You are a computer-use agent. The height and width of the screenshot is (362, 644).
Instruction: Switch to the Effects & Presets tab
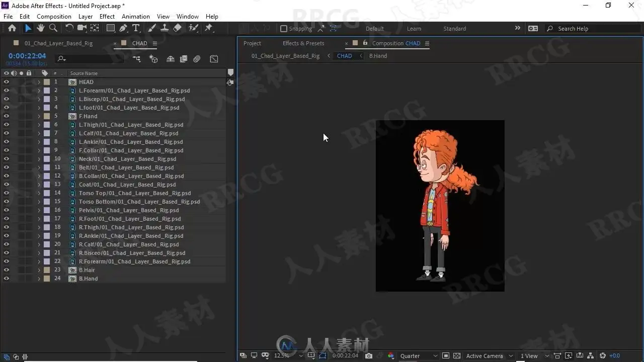point(303,43)
